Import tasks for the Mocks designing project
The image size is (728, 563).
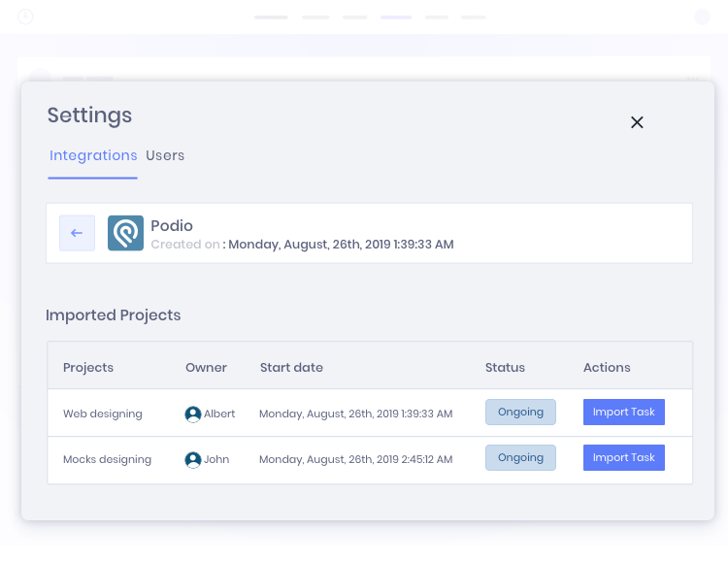(623, 457)
